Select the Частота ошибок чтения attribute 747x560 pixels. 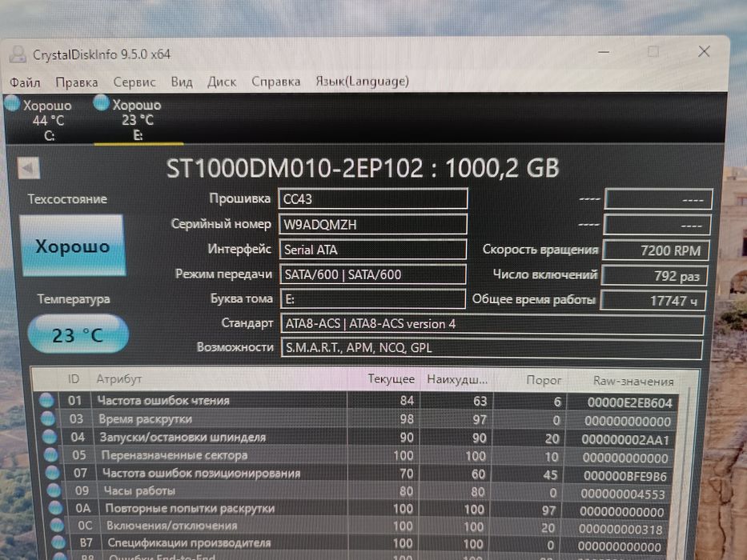pos(163,401)
